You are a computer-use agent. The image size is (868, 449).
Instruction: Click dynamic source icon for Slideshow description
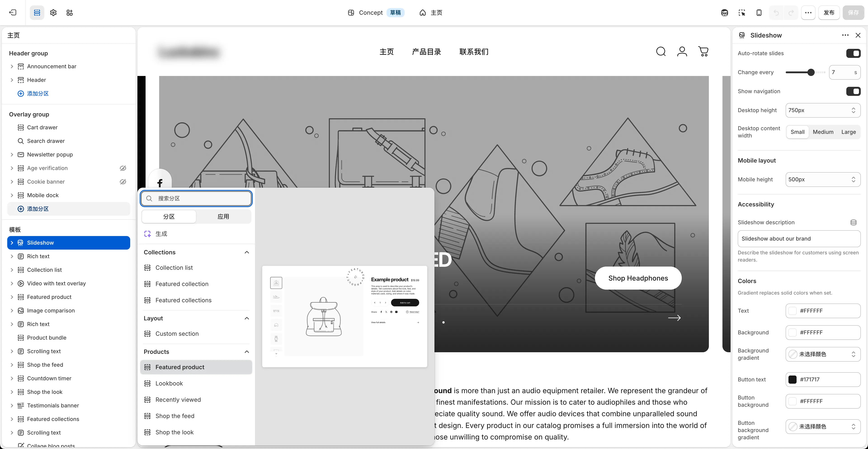(853, 222)
